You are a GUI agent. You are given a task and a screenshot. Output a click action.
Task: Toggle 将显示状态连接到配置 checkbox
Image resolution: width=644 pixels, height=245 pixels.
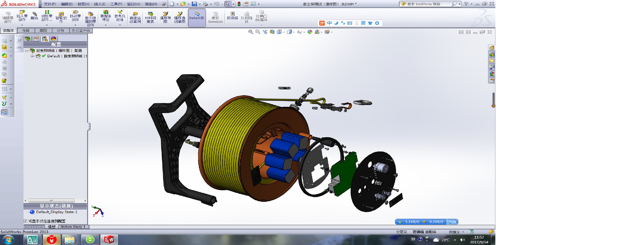click(x=25, y=221)
